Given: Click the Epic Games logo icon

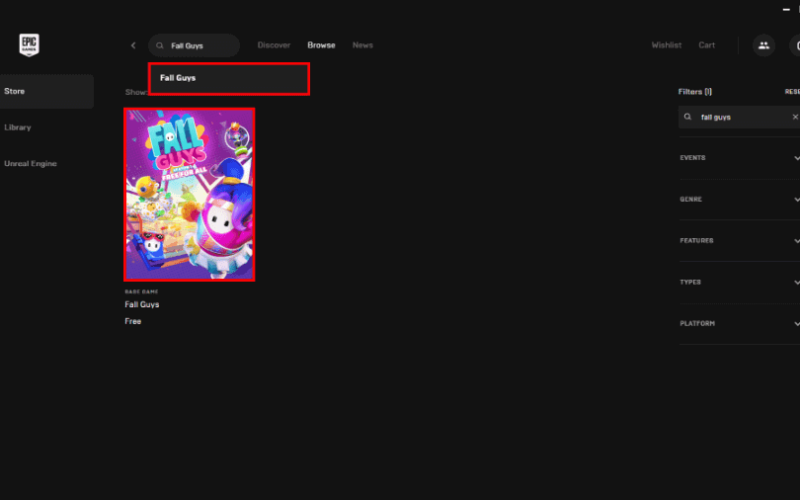Looking at the screenshot, I should 29,45.
